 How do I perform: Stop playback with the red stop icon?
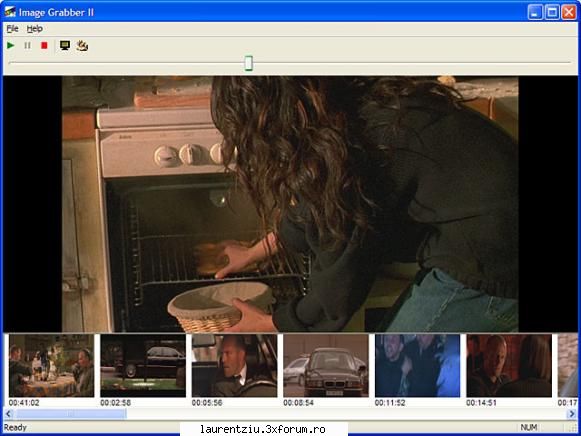click(44, 46)
